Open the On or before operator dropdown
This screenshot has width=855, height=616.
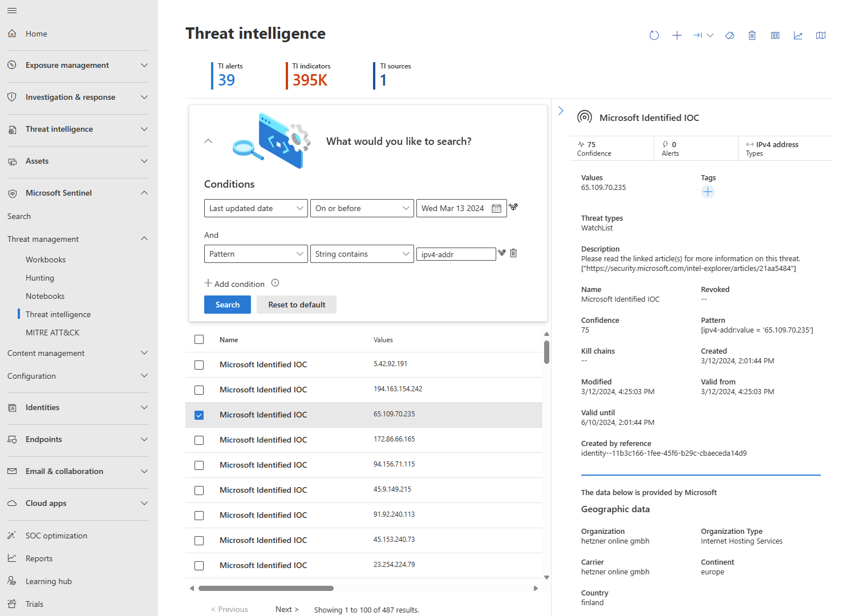point(362,208)
